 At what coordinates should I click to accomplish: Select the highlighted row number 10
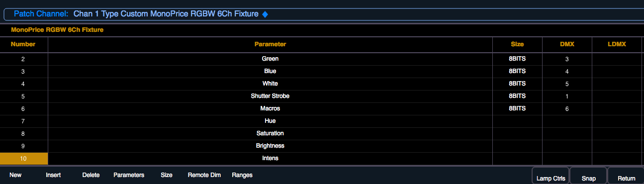(24, 159)
